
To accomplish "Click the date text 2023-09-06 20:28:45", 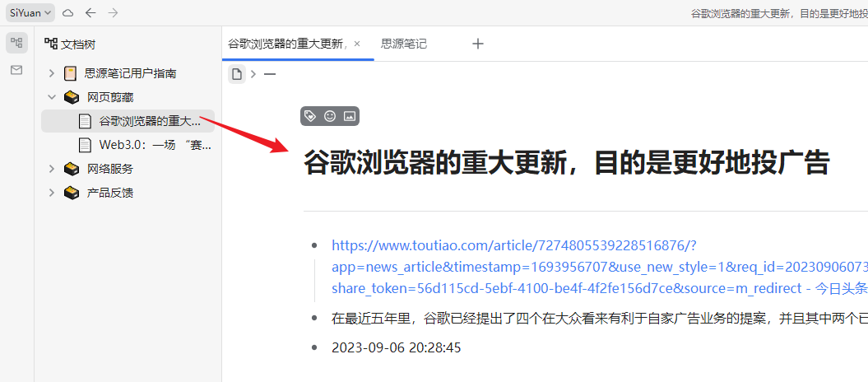I will (397, 347).
